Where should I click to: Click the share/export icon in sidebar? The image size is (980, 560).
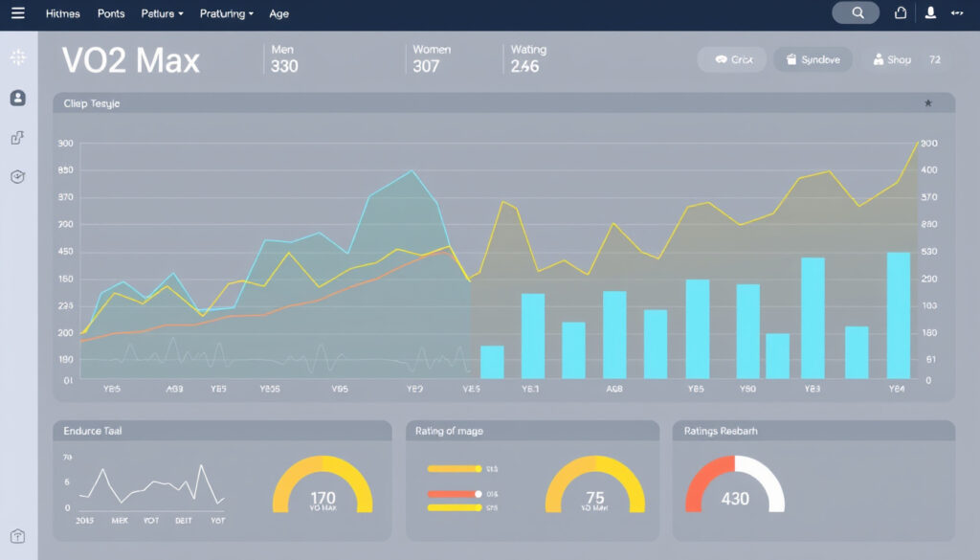point(17,138)
